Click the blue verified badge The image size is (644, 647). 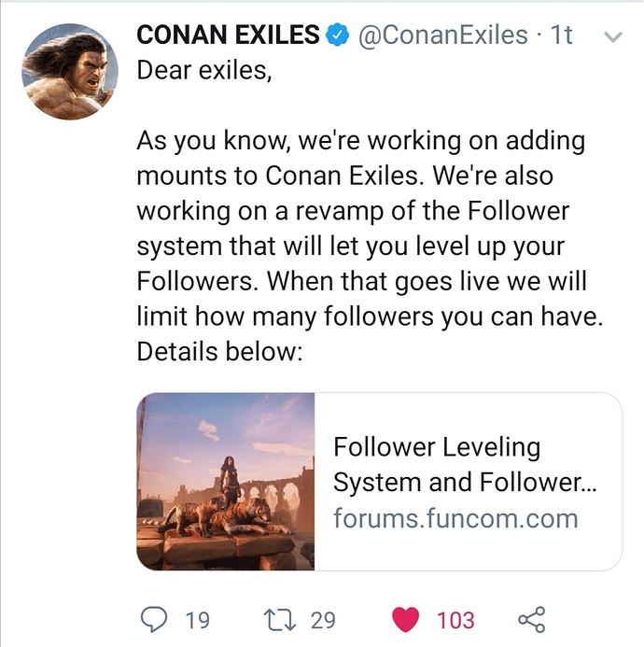(337, 36)
